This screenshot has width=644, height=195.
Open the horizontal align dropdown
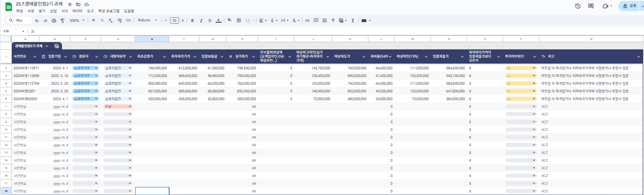click(x=263, y=20)
